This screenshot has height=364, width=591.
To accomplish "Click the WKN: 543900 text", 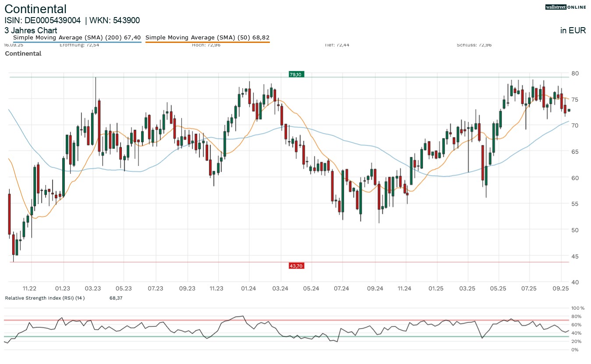I will pyautogui.click(x=115, y=20).
